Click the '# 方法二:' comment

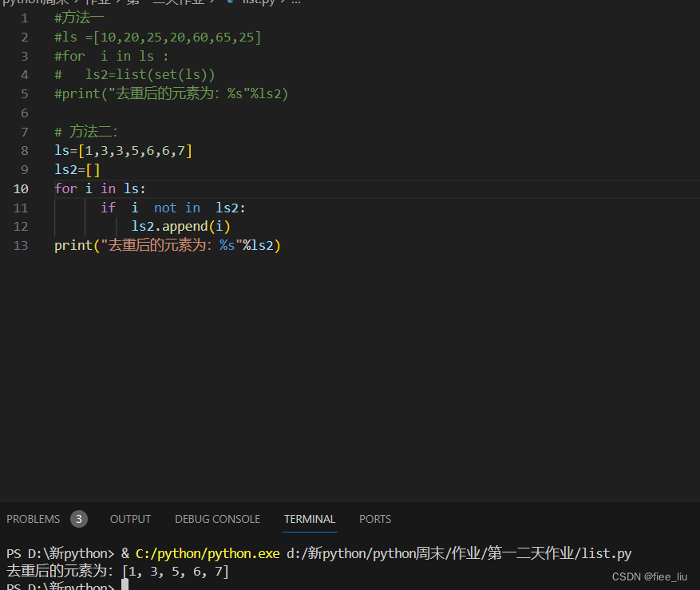(x=85, y=132)
